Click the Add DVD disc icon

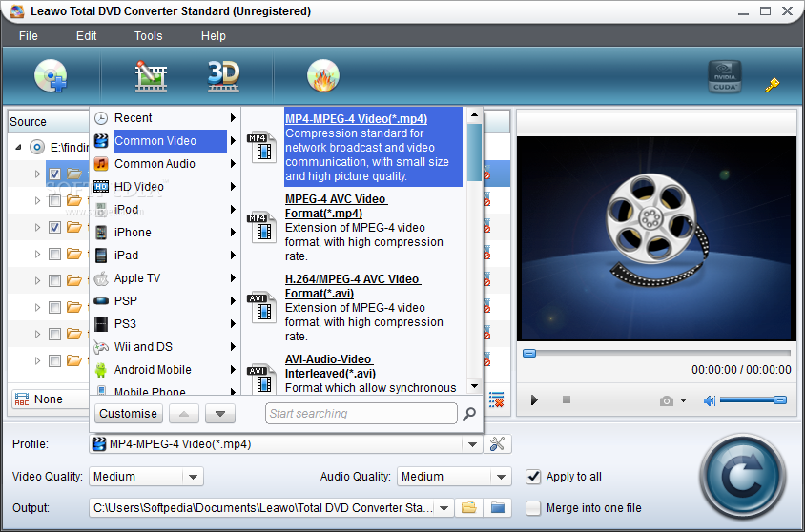point(51,75)
